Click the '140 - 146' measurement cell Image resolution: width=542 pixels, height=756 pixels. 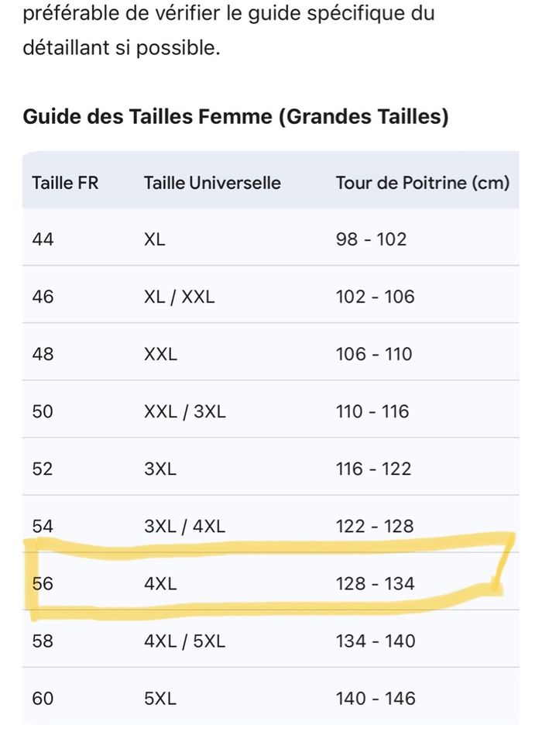click(375, 698)
